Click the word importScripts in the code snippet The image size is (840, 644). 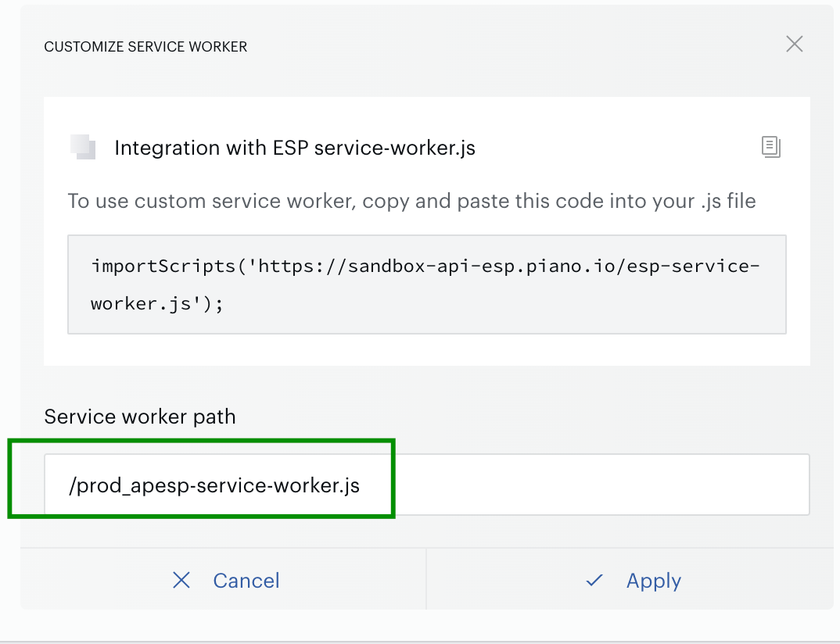(x=163, y=266)
